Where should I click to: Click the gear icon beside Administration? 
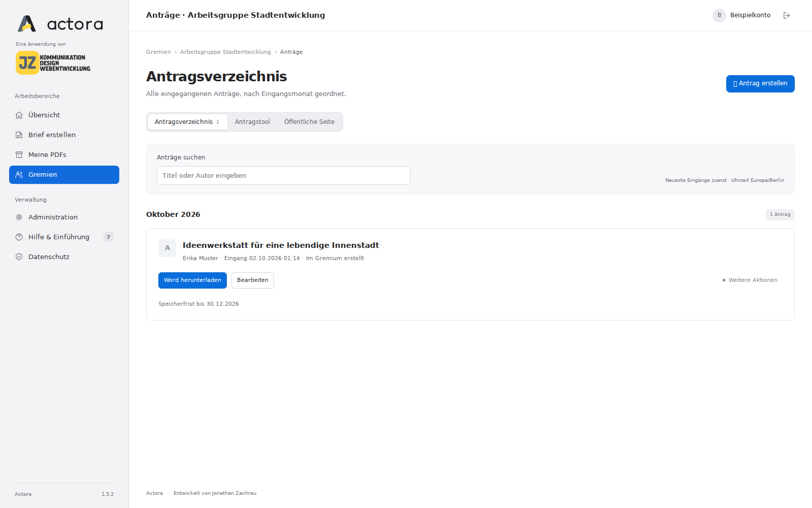(19, 217)
